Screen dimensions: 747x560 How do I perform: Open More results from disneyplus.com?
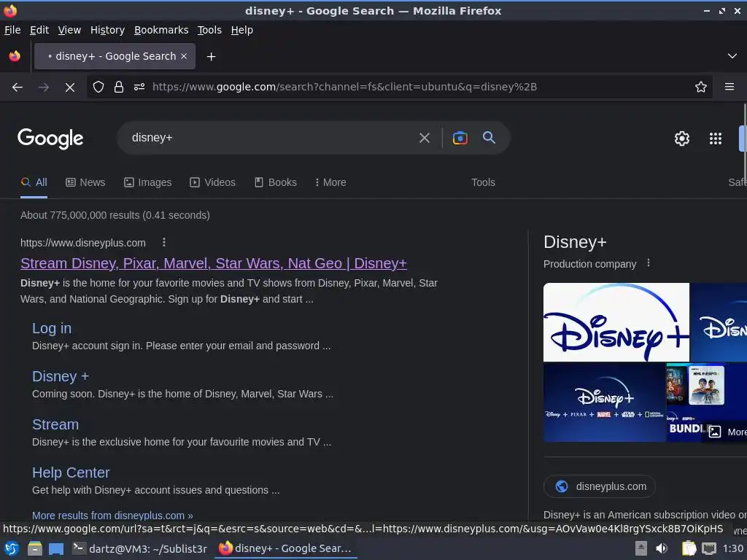tap(112, 516)
